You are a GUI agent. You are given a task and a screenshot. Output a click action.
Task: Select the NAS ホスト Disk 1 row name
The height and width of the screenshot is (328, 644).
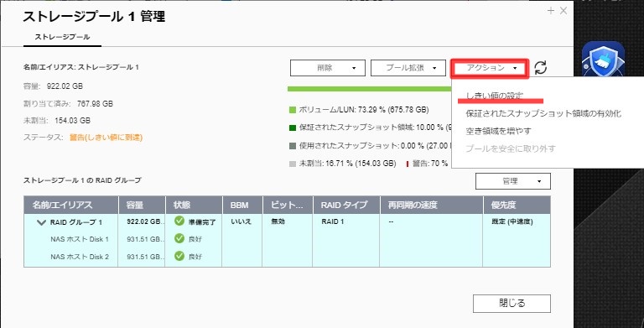80,239
